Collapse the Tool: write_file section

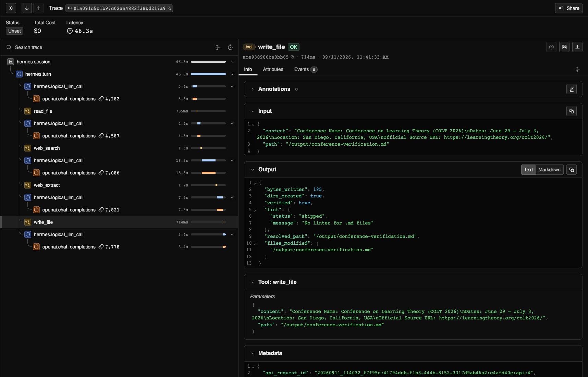point(253,282)
